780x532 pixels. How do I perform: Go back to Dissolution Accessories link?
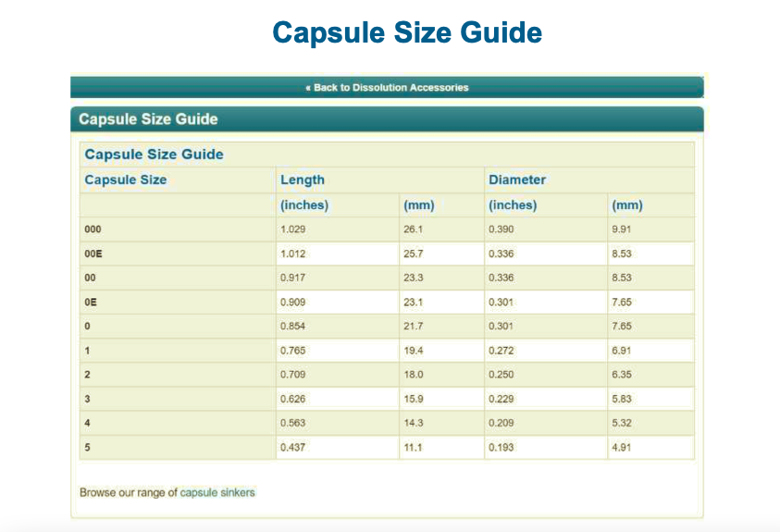click(387, 88)
